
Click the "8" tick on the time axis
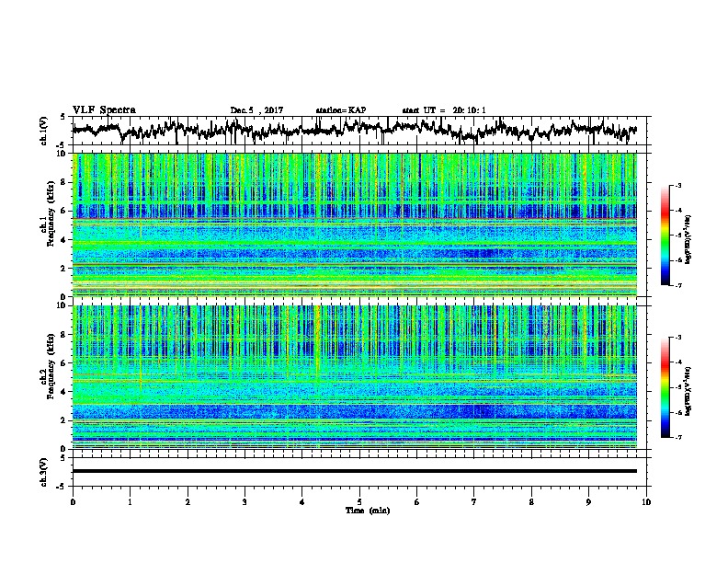pos(531,502)
